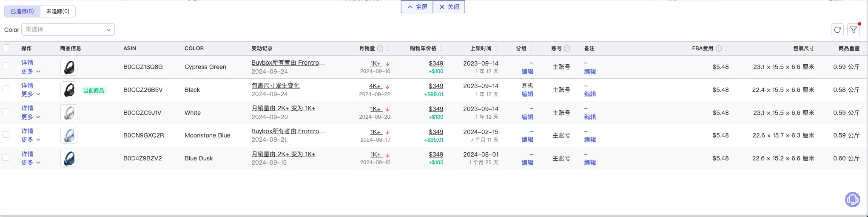Check the row for ASIN B0CCZ26B5V
Screen dimensions: 868x217
(6, 89)
